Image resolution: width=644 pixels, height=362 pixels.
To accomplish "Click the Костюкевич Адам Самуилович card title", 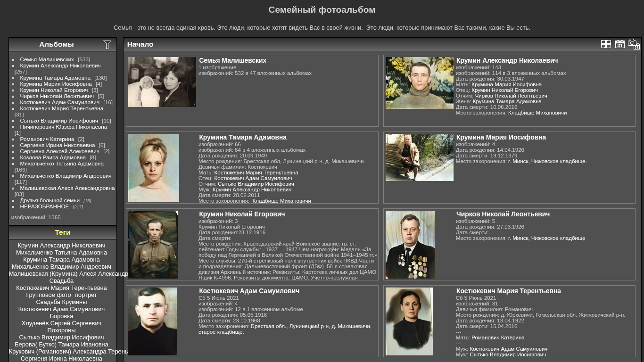I will point(249,291).
